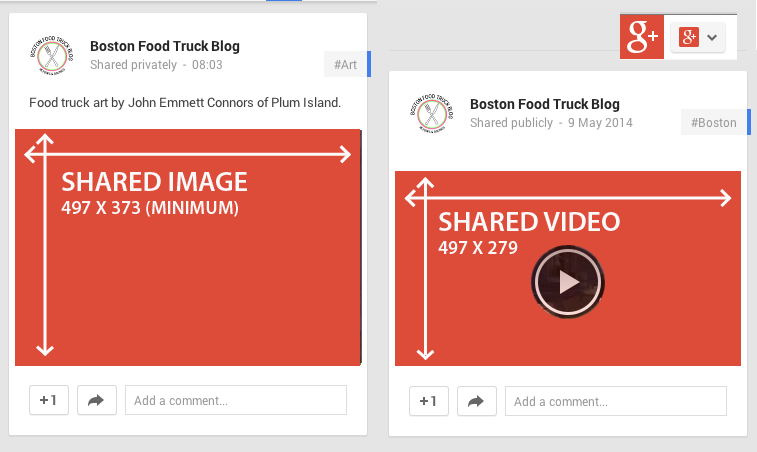Viewport: 757px width, 452px height.
Task: Click the comment box under the shared image
Action: [235, 400]
